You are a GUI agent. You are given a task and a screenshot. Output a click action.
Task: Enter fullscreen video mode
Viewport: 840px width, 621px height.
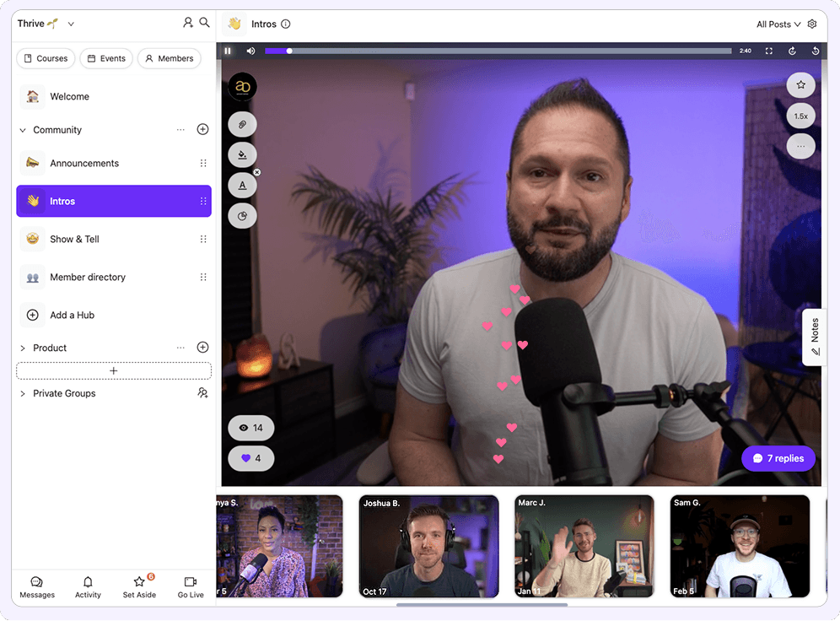coord(769,51)
